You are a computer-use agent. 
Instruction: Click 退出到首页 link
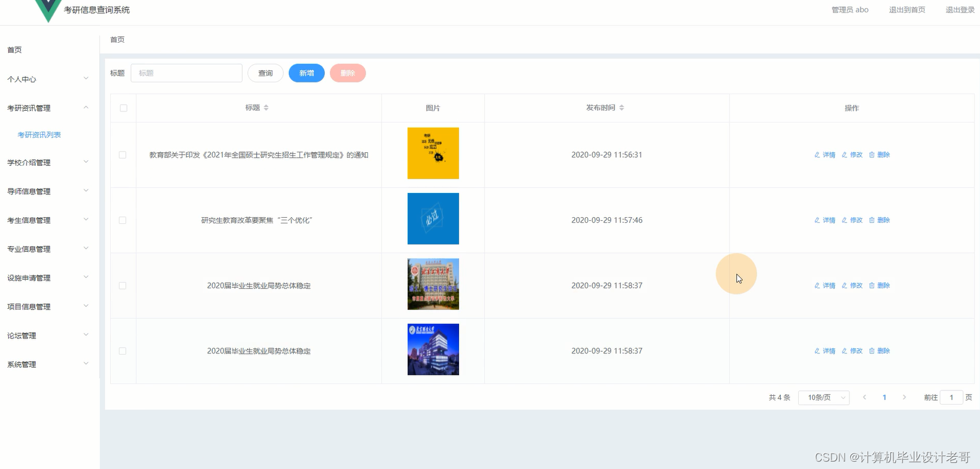click(x=907, y=10)
